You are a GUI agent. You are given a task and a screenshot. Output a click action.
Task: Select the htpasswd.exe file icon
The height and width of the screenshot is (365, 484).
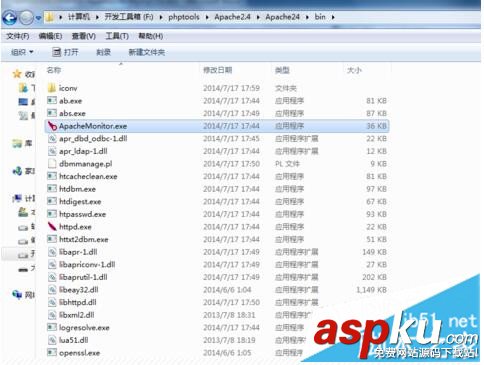point(52,214)
